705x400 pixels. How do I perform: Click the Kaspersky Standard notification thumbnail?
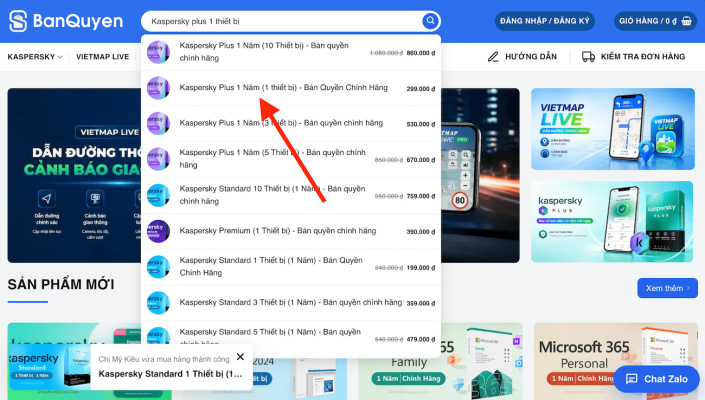click(x=49, y=366)
